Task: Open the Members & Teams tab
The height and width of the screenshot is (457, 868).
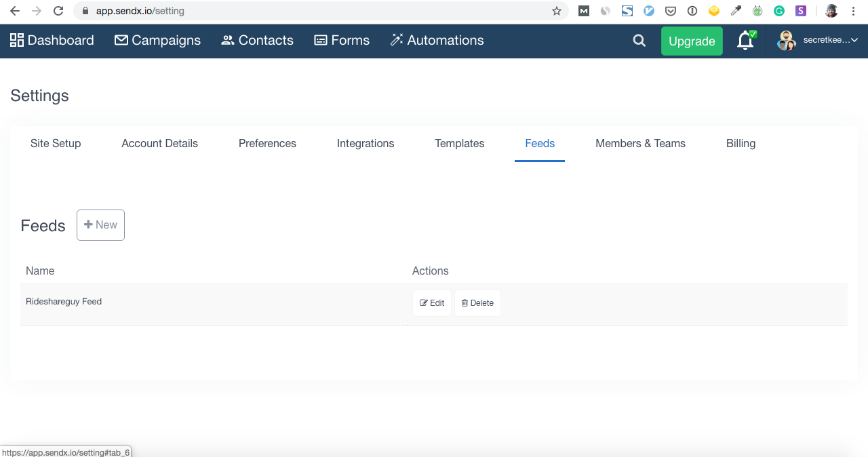Action: coord(640,144)
